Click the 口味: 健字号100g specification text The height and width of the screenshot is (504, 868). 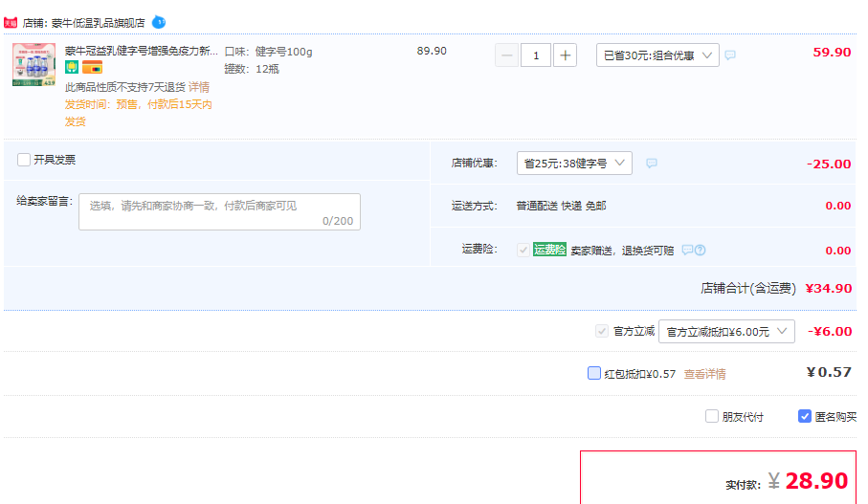(269, 52)
